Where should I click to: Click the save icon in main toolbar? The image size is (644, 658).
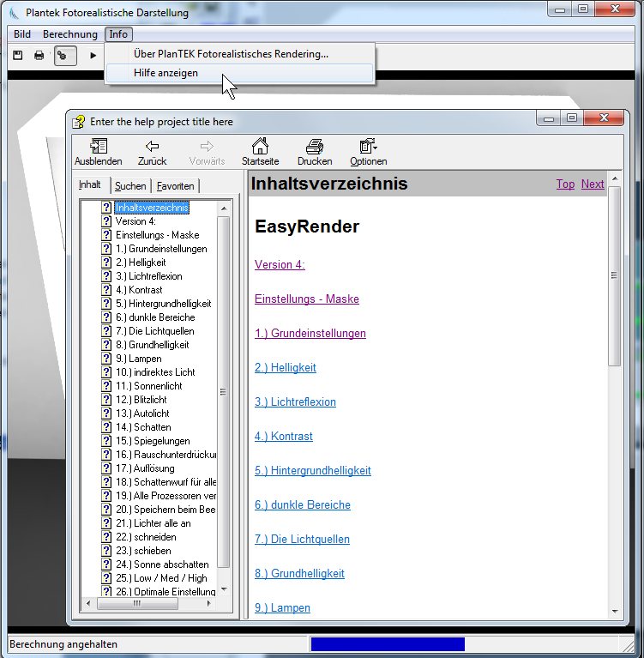(17, 56)
